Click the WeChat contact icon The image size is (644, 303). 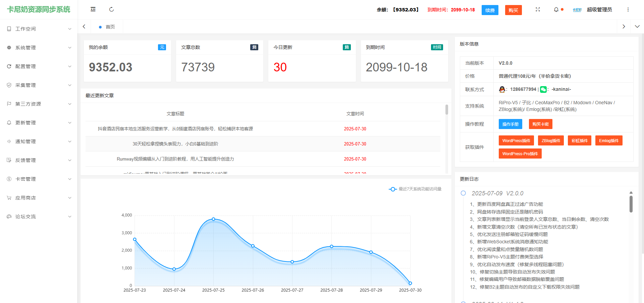pyautogui.click(x=543, y=89)
